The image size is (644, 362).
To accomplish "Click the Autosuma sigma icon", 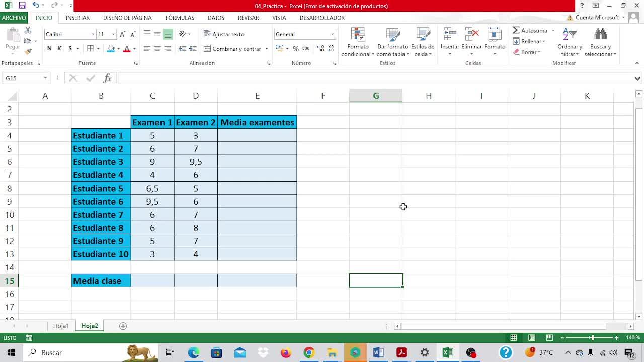I will tap(516, 30).
